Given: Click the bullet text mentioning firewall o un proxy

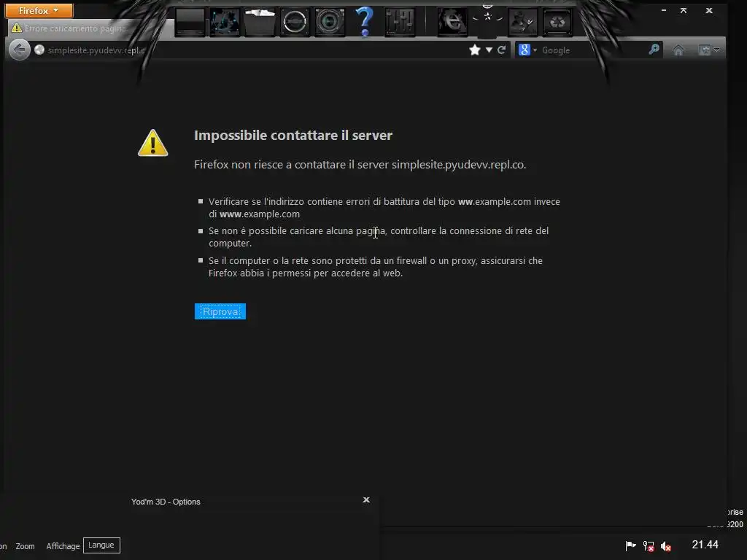Looking at the screenshot, I should [x=376, y=267].
